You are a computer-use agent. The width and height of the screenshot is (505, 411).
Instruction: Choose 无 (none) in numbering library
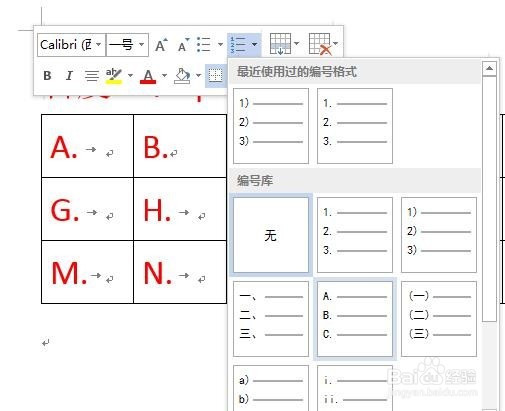[x=271, y=235]
